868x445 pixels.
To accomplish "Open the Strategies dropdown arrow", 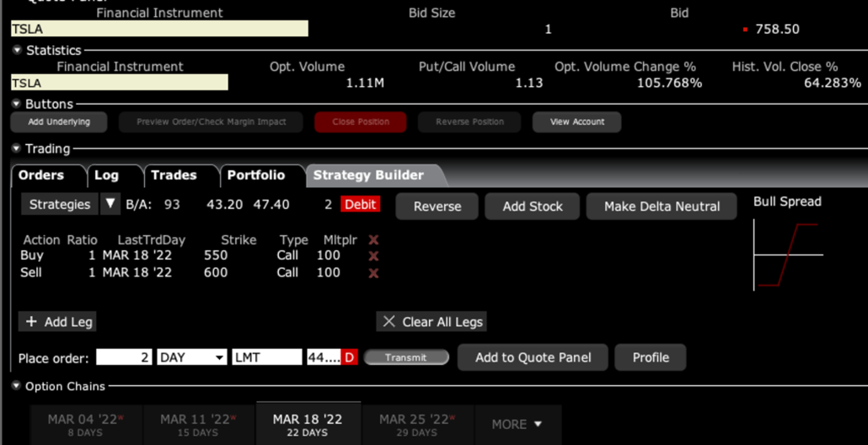I will coord(110,204).
